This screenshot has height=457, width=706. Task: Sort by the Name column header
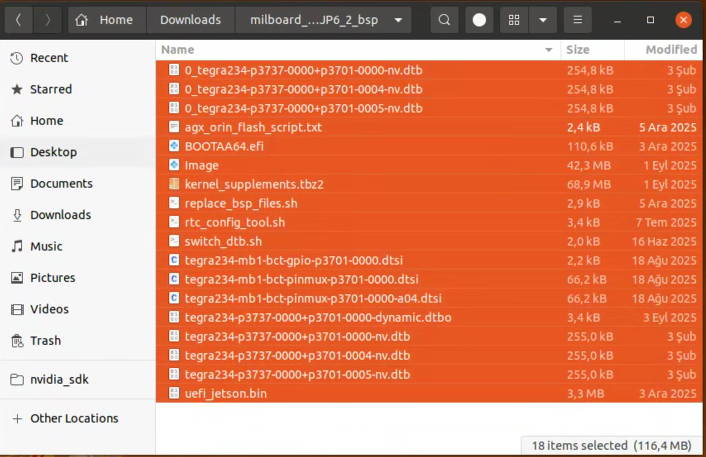pyautogui.click(x=358, y=50)
